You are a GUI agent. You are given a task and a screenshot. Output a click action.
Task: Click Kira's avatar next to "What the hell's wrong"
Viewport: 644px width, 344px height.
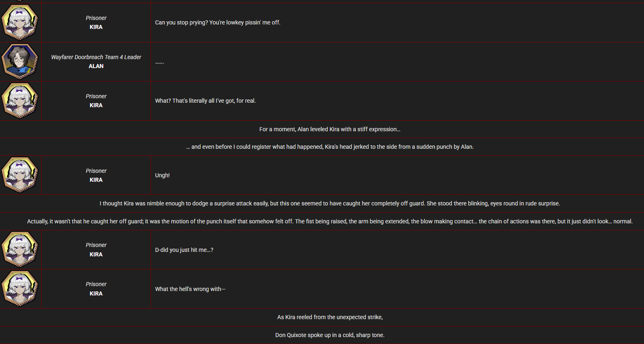coord(20,289)
